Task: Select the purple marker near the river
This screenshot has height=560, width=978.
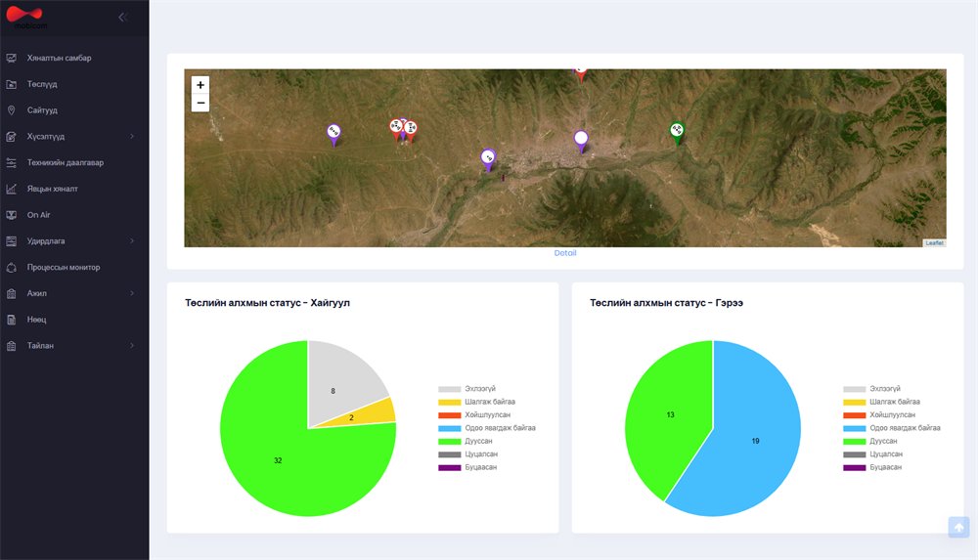Action: click(488, 160)
